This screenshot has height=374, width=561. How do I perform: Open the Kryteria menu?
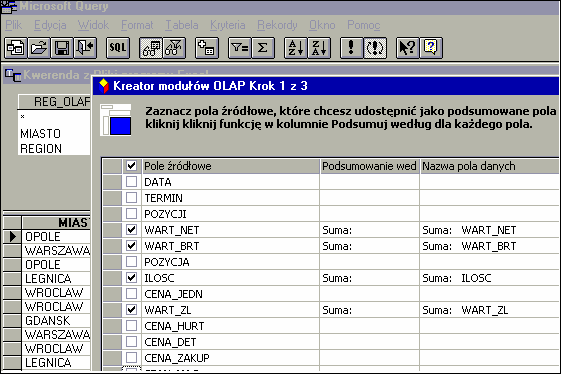[x=228, y=25]
